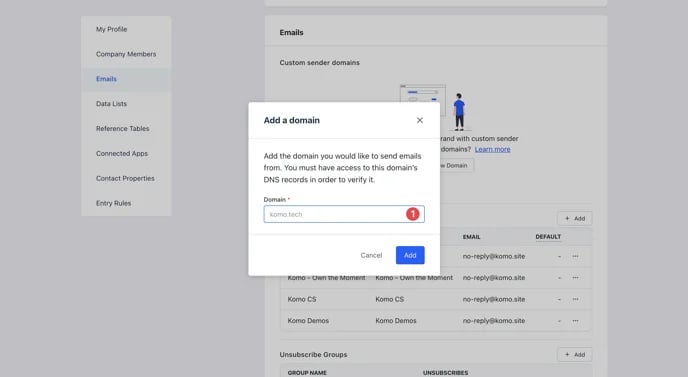Navigate to Connected Apps
The height and width of the screenshot is (377, 688).
(x=122, y=154)
